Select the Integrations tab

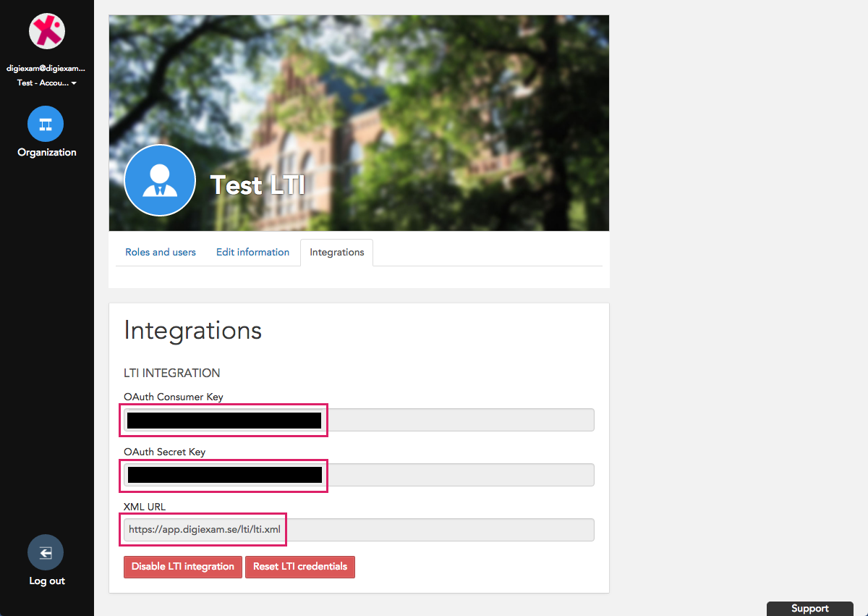coord(337,253)
